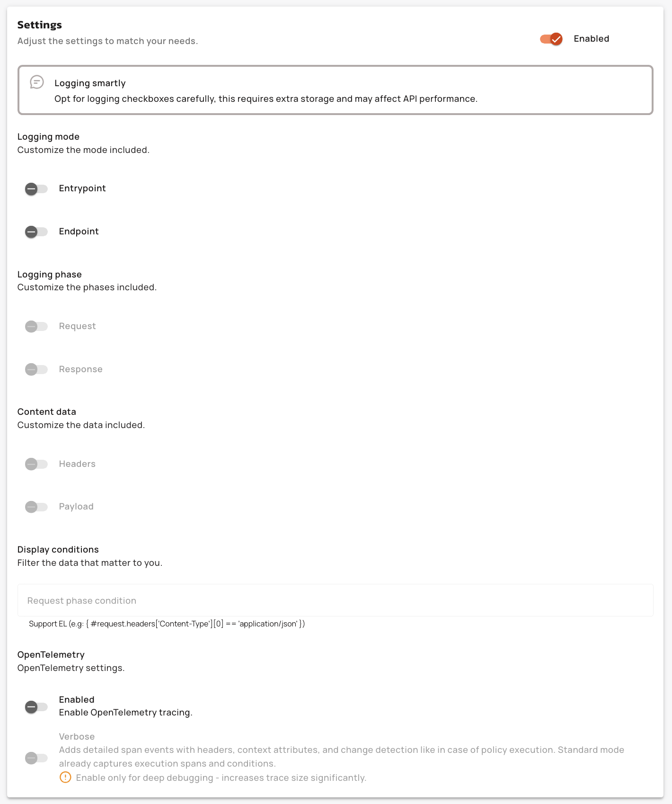The width and height of the screenshot is (672, 804).
Task: Click the Logging smartly info banner
Action: point(335,90)
